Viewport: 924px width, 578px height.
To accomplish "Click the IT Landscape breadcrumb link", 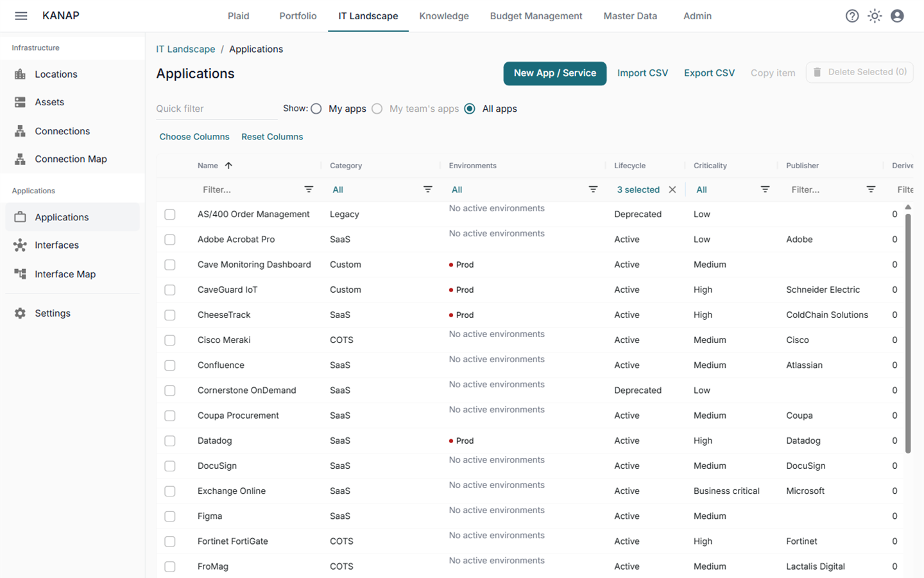I will coord(185,49).
